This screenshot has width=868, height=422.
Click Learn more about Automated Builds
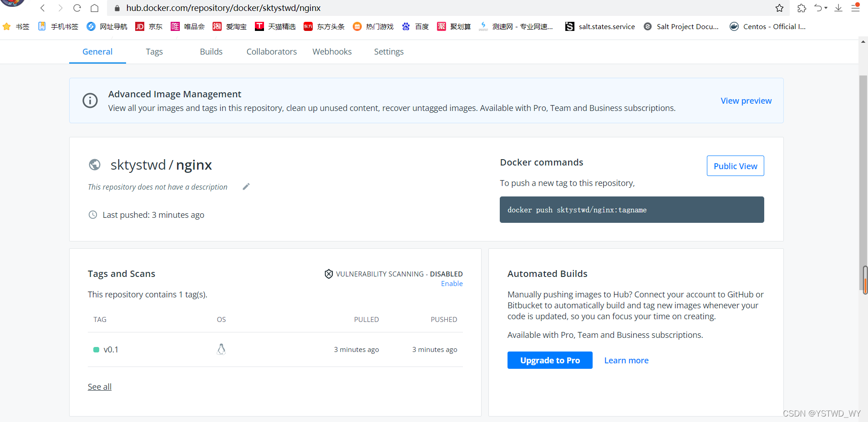pyautogui.click(x=626, y=361)
